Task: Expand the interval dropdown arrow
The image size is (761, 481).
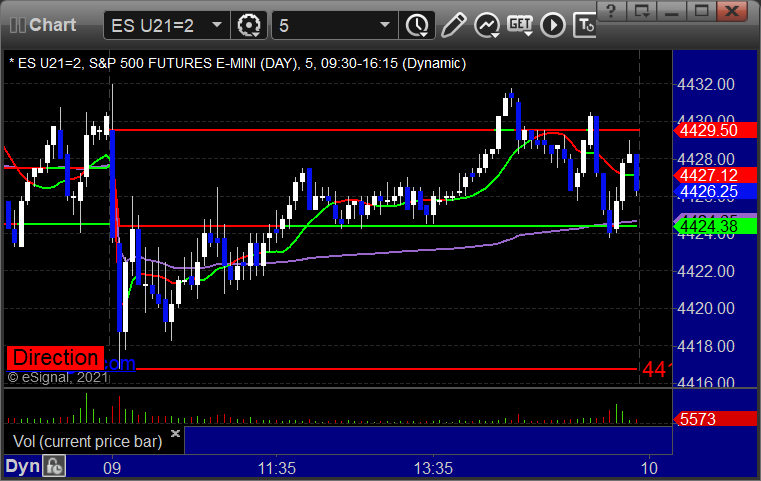Action: pyautogui.click(x=385, y=25)
